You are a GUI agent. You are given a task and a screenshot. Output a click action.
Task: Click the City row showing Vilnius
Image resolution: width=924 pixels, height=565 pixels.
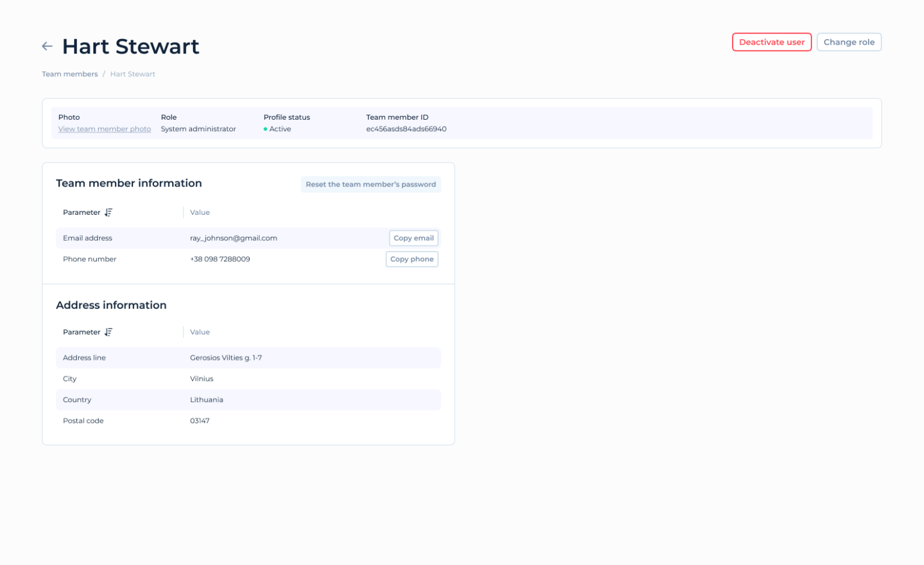(202, 378)
